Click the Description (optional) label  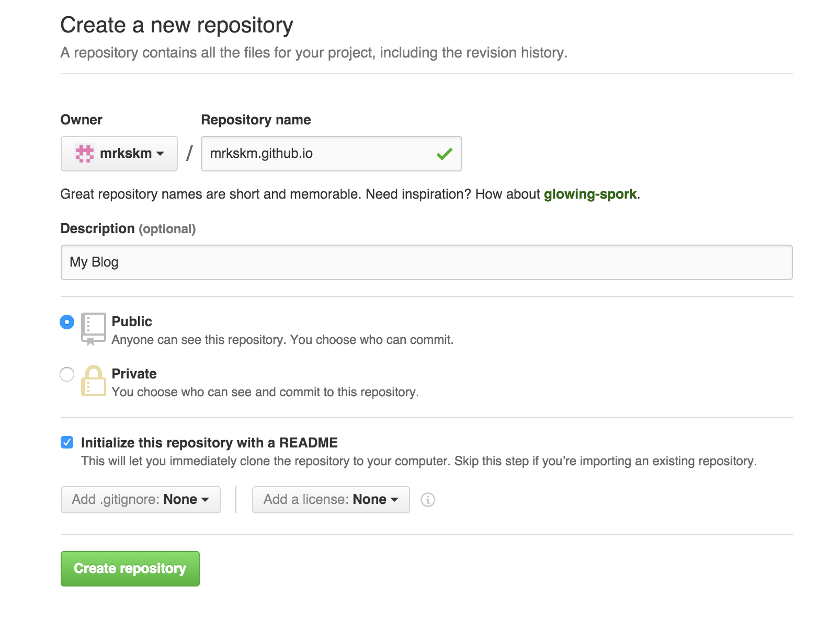point(128,228)
